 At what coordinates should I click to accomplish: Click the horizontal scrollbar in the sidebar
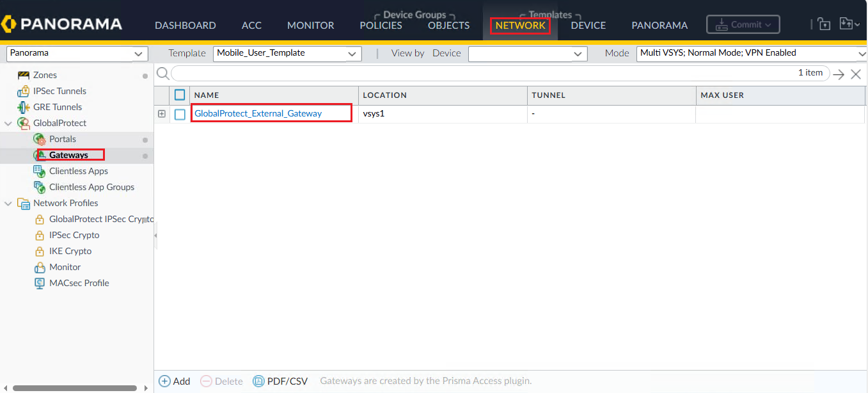[75, 388]
